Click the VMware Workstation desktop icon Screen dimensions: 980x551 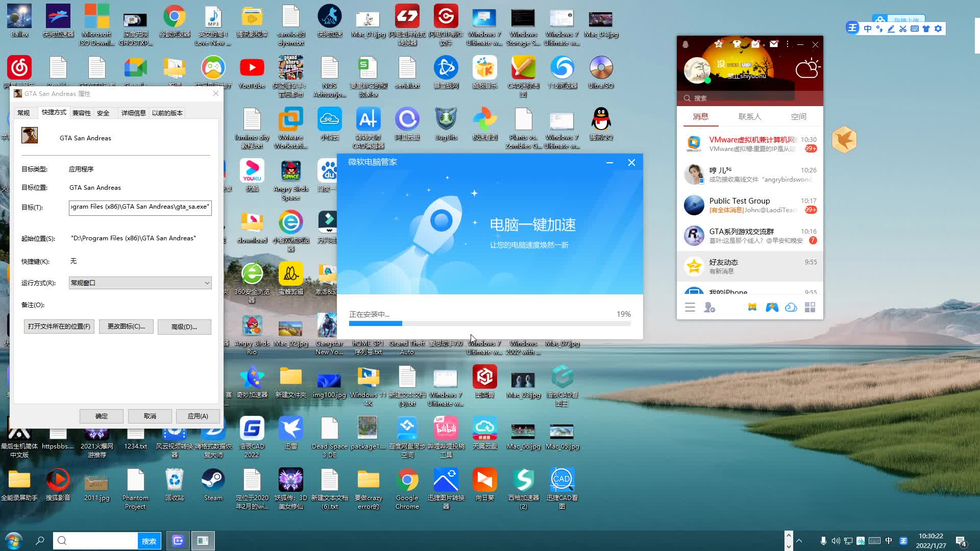click(x=291, y=120)
